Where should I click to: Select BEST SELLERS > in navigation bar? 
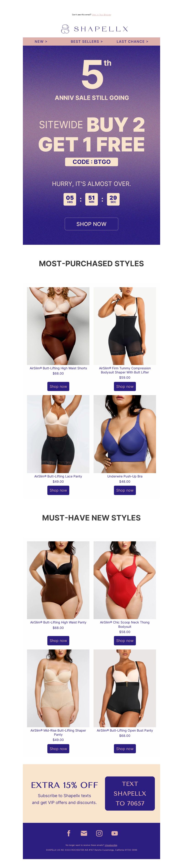click(86, 42)
